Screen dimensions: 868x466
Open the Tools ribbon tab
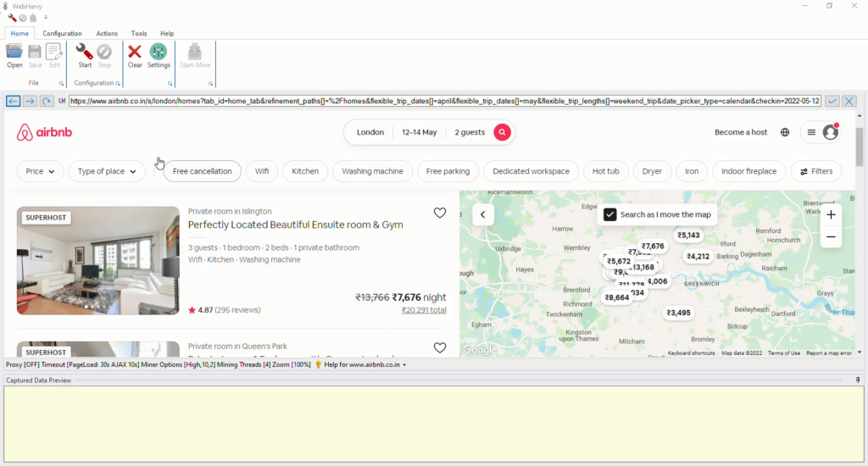coord(139,33)
